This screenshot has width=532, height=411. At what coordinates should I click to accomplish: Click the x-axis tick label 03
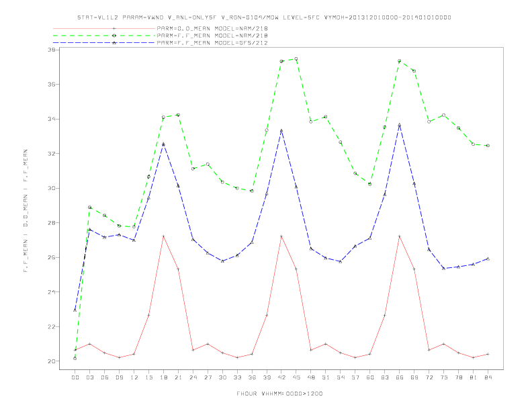[x=90, y=377]
